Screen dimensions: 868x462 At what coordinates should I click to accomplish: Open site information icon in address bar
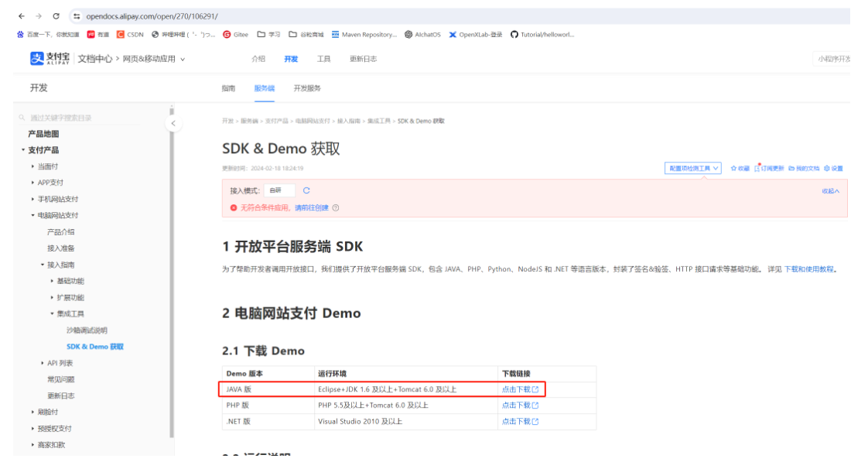click(x=77, y=16)
